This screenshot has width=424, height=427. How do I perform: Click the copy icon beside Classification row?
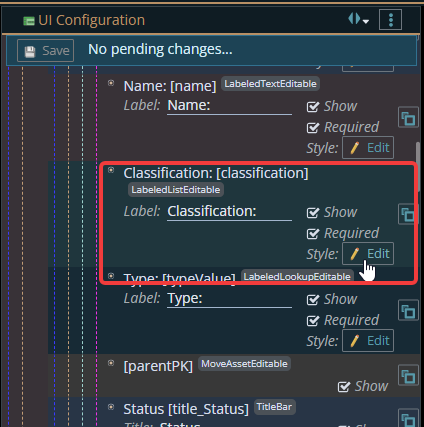pos(407,214)
